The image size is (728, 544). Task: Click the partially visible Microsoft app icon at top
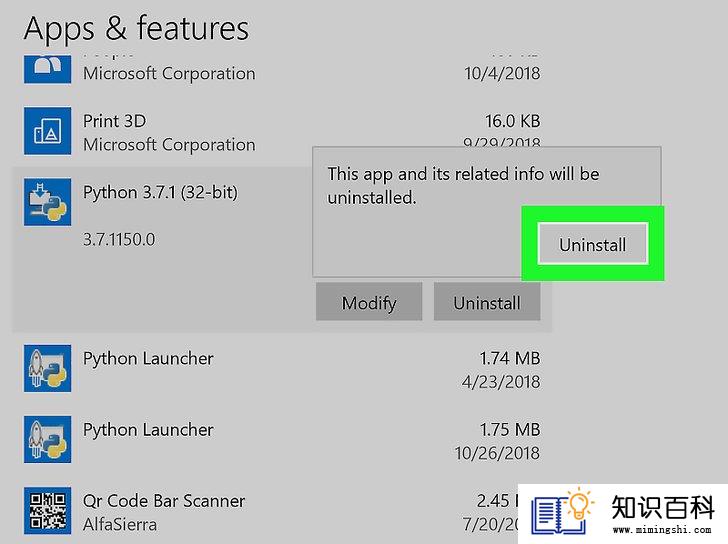(x=47, y=69)
